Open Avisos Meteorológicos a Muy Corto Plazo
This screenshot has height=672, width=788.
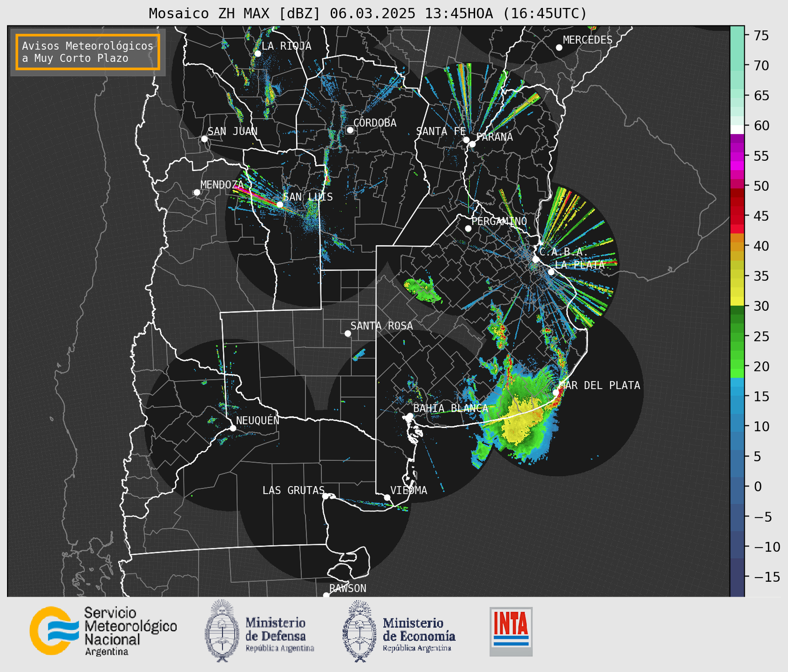88,52
